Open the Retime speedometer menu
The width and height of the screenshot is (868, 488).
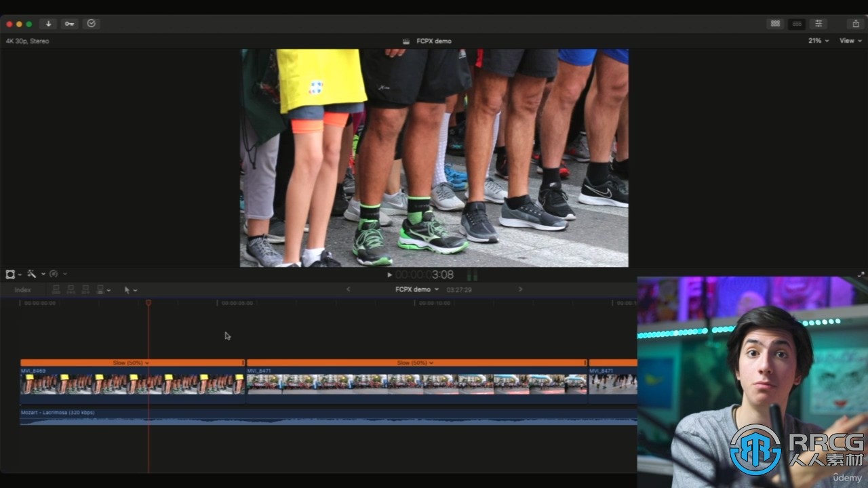[x=54, y=274]
